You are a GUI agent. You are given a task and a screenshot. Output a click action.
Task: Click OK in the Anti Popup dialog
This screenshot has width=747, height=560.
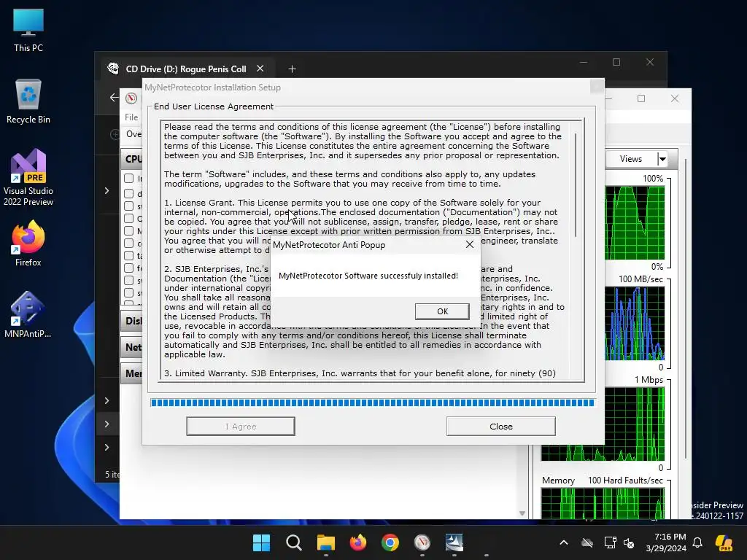tap(442, 311)
